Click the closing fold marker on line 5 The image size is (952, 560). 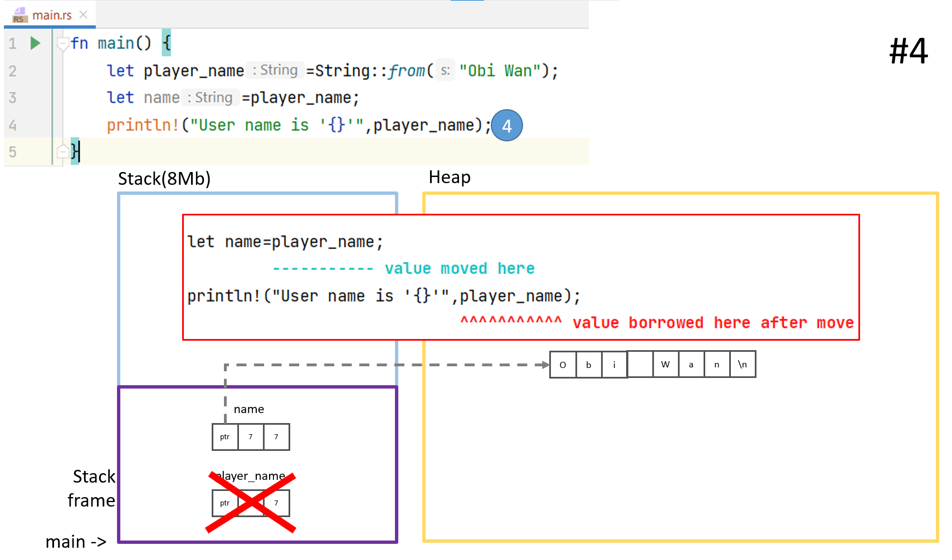(x=63, y=151)
